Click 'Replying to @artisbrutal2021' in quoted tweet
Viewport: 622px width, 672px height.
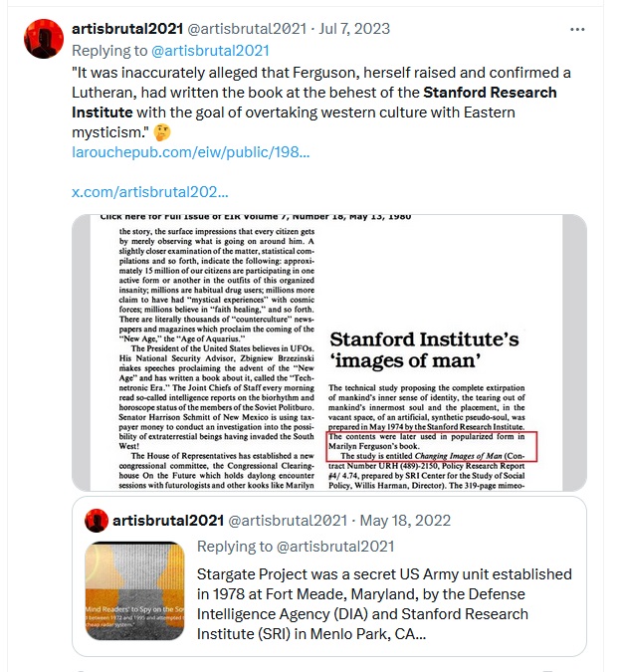click(296, 547)
